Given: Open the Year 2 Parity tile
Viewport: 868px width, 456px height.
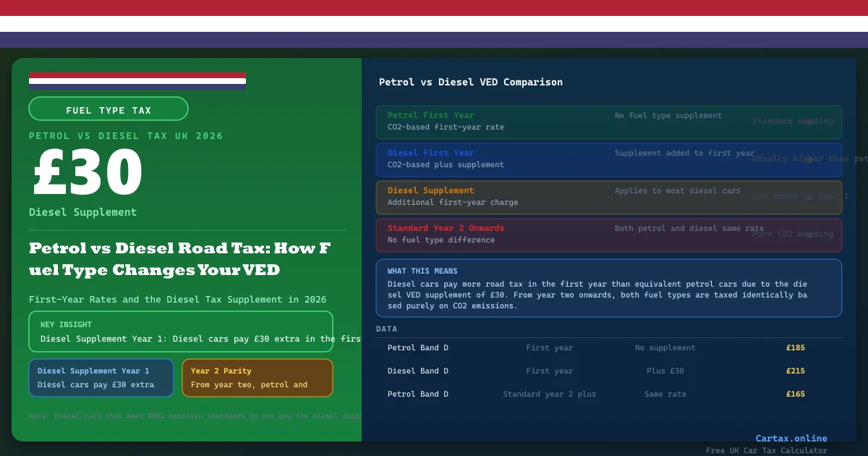Looking at the screenshot, I should 257,378.
